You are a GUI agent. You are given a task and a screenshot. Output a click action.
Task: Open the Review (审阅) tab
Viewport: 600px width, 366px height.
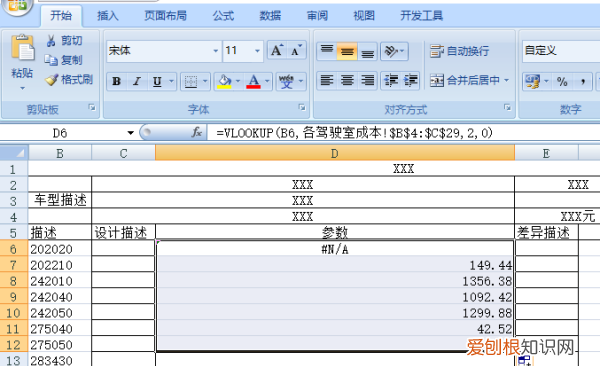(317, 16)
